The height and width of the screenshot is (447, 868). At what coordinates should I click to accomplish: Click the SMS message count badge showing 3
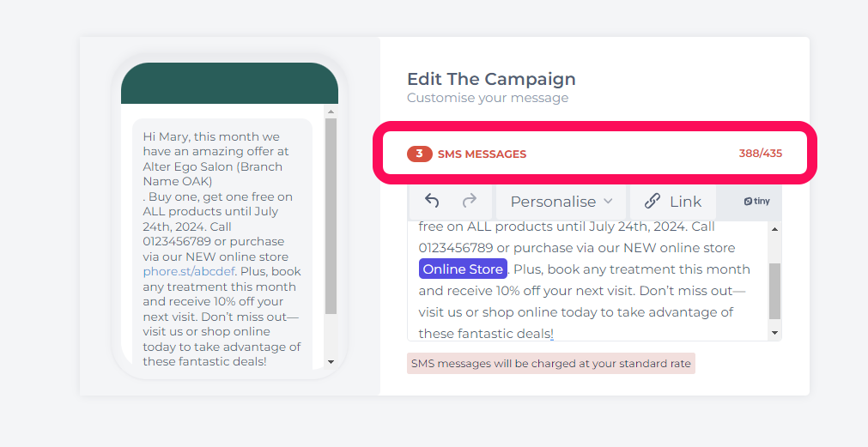(419, 154)
